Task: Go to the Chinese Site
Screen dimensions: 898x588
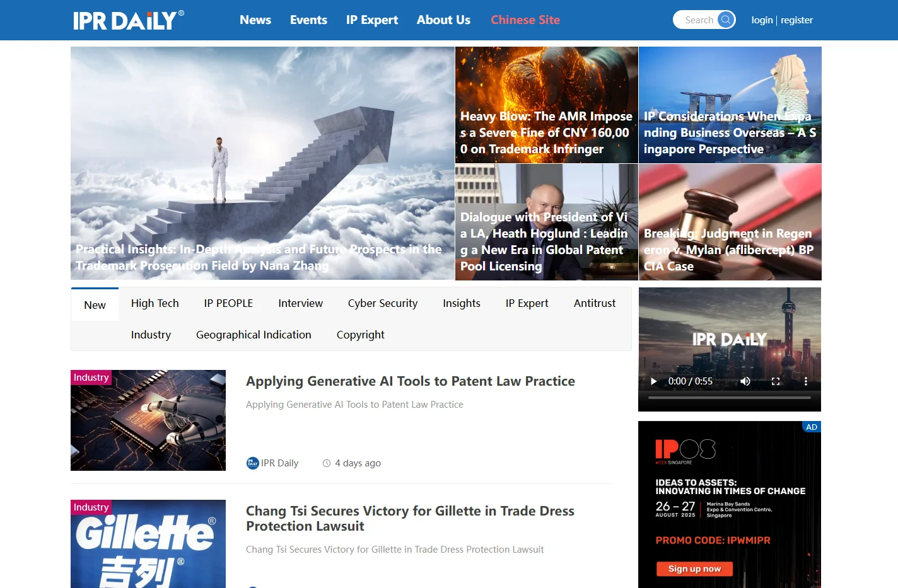Action: coord(525,20)
